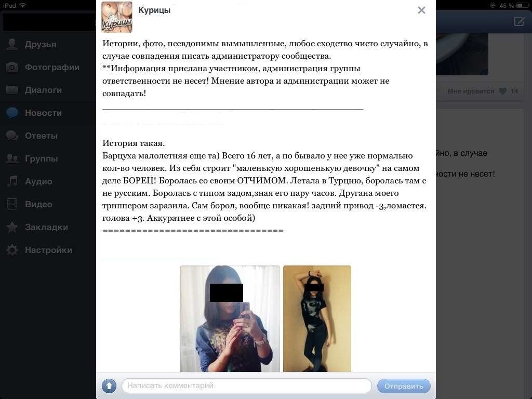This screenshot has height=399, width=532.
Task: Click the upload arrow button beside comment field
Action: click(x=109, y=386)
